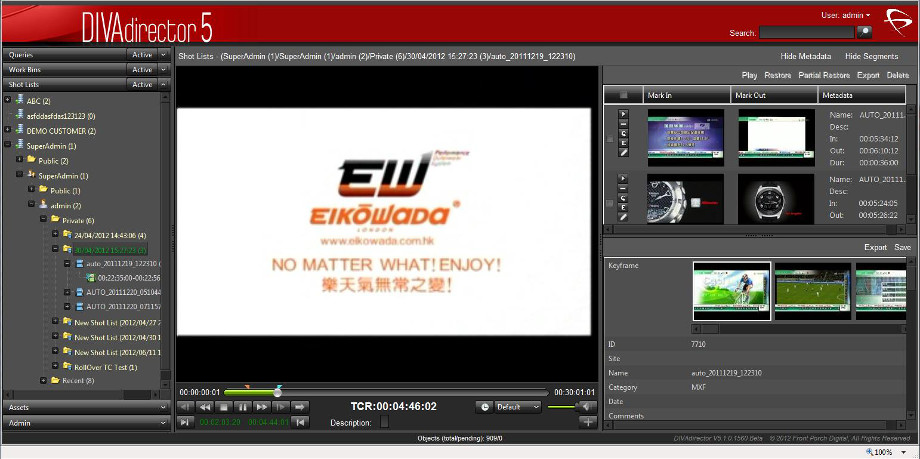
Task: Click Partial Restore button
Action: click(x=824, y=75)
